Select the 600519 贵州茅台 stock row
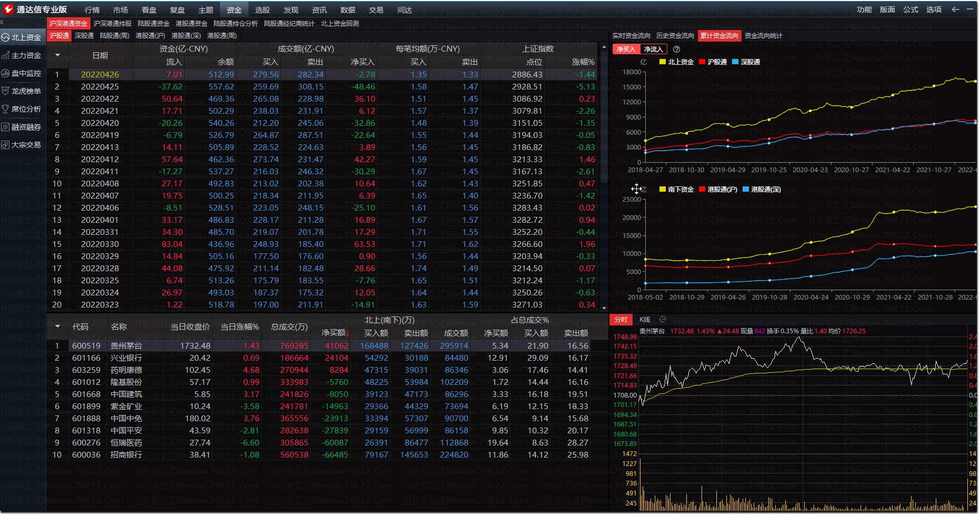Image resolution: width=980 pixels, height=515 pixels. 319,346
